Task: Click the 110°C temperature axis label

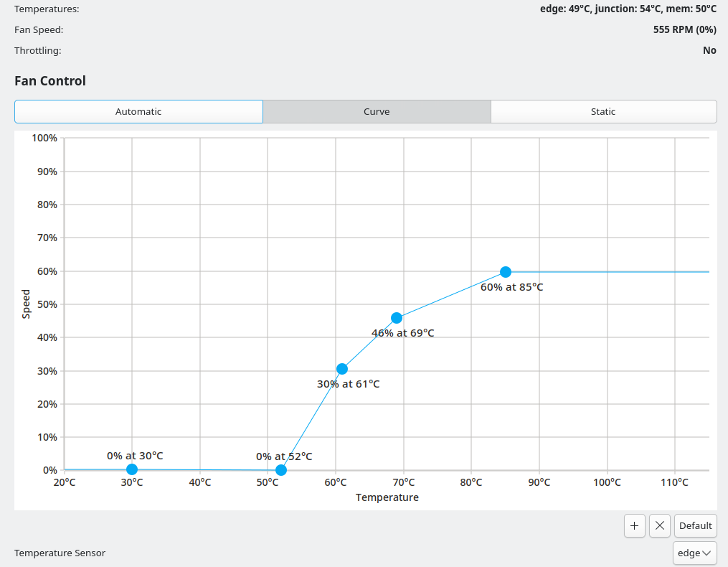Action: tap(675, 482)
